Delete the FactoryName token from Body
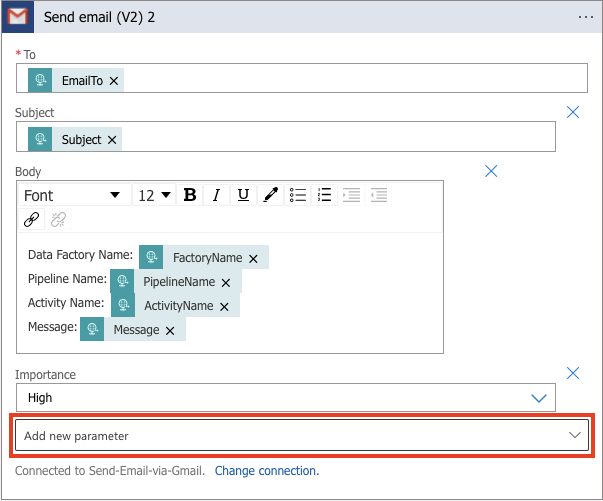The image size is (603, 501). [x=254, y=258]
